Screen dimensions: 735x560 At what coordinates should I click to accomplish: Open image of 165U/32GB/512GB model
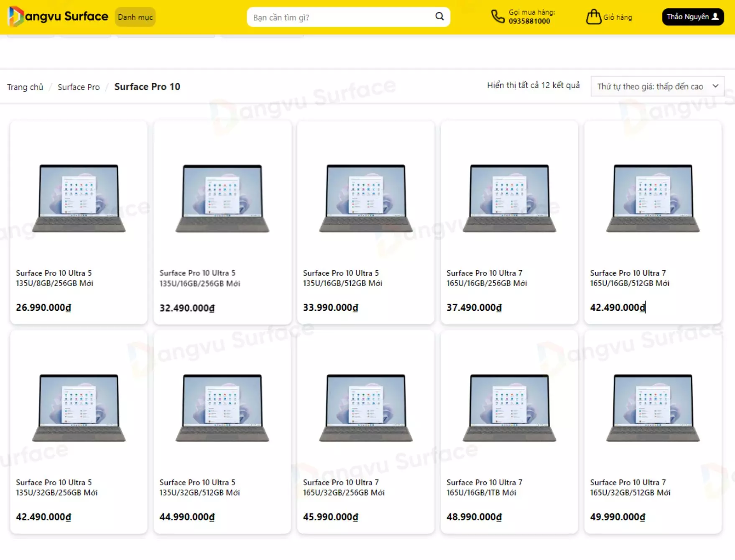coord(653,408)
